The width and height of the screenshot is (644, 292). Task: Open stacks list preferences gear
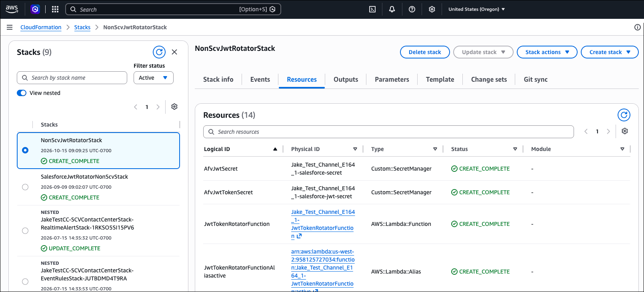(x=174, y=107)
